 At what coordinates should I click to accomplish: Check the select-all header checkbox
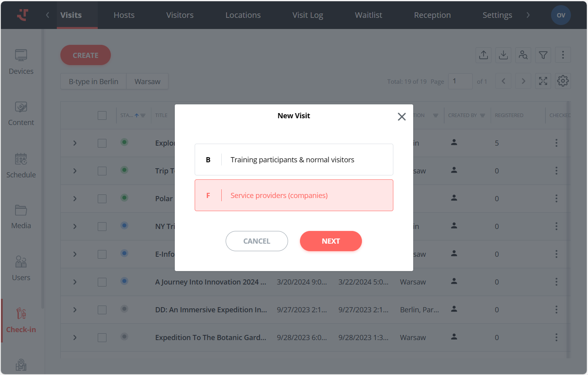pos(102,115)
